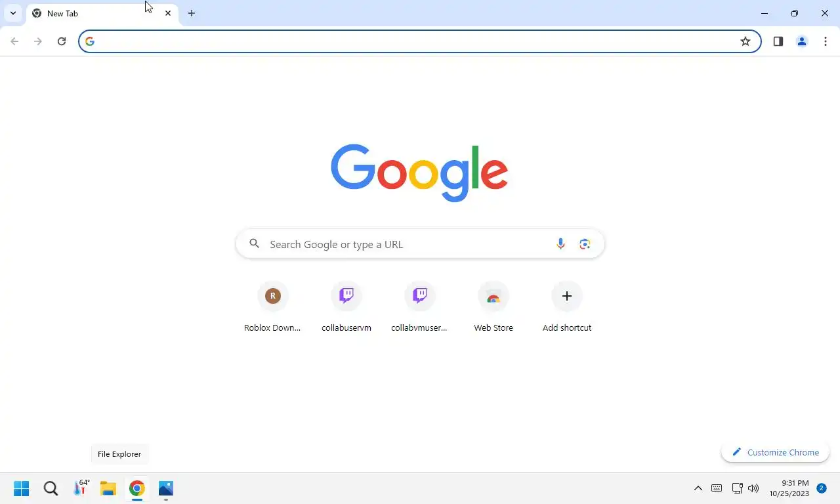Open Windows taskbar search
840x504 pixels.
pyautogui.click(x=51, y=488)
